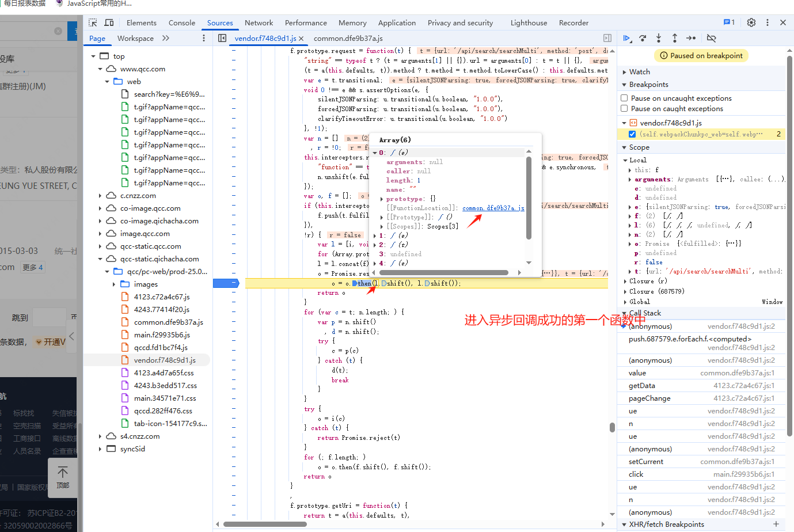Resume script execution

(x=627, y=38)
